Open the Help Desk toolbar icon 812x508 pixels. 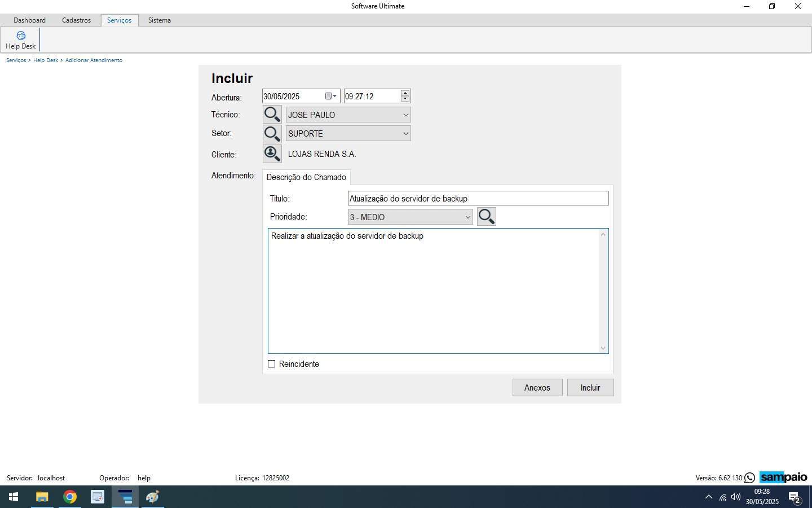(x=21, y=40)
